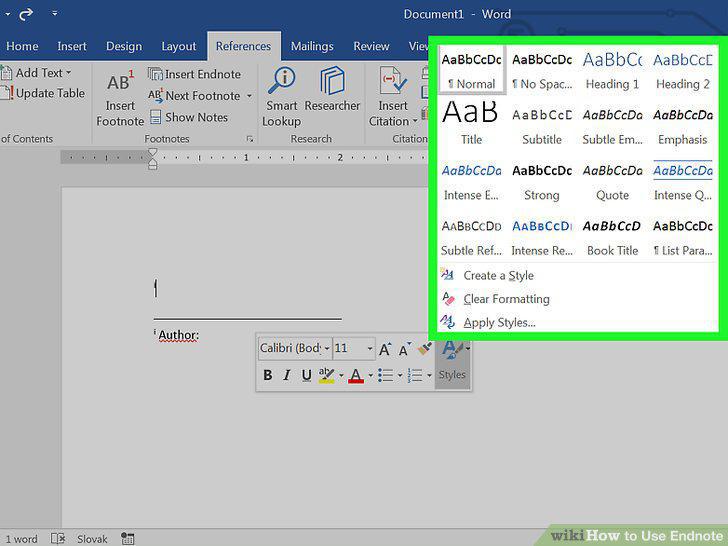
Task: Apply the No Spacing style
Action: (x=542, y=70)
